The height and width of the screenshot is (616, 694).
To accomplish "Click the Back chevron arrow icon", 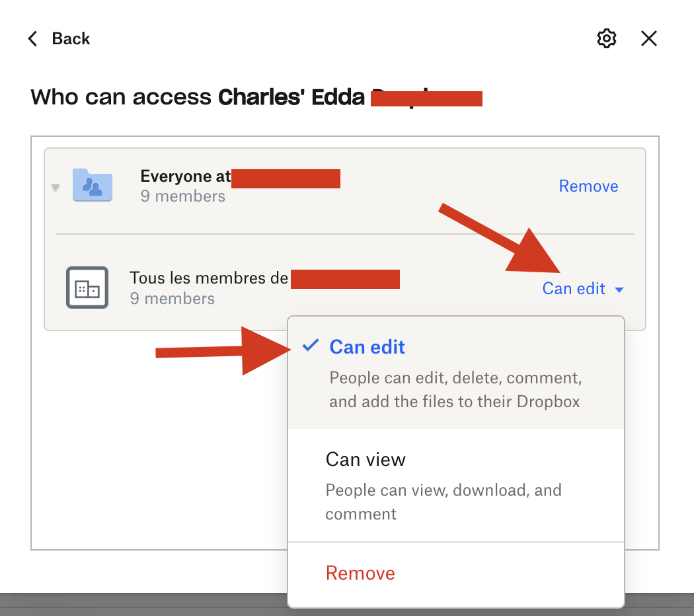I will click(x=33, y=38).
